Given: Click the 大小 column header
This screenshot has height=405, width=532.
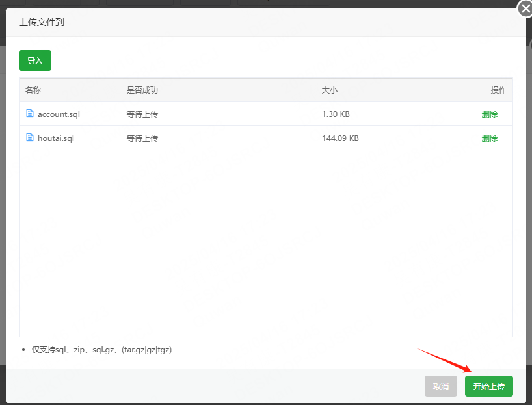Looking at the screenshot, I should coord(330,90).
